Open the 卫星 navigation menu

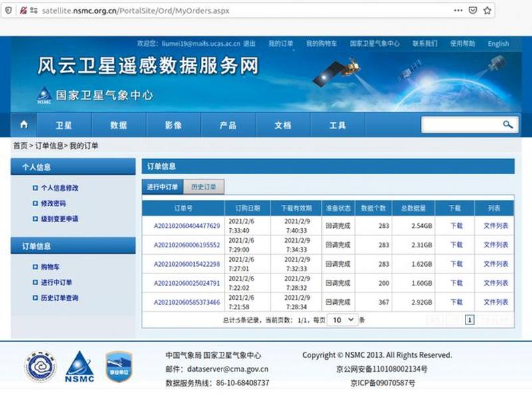coord(64,125)
